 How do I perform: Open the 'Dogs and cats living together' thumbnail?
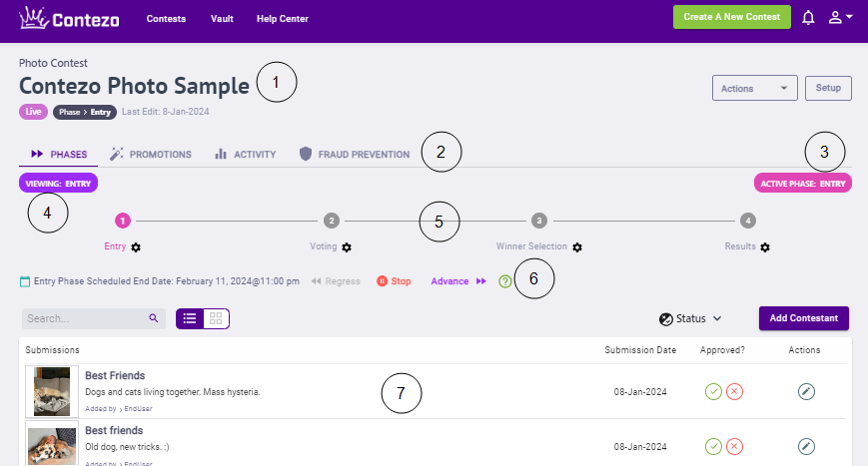(x=52, y=391)
